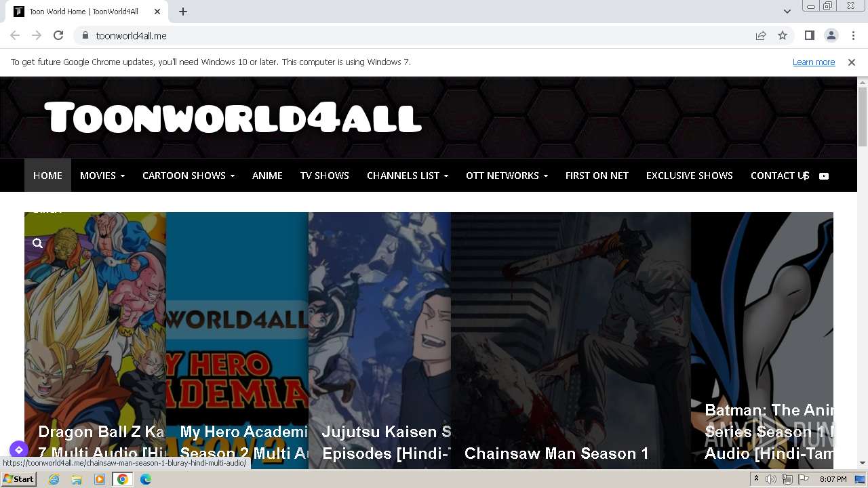
Task: Open the CONTACT US page
Action: (x=780, y=176)
